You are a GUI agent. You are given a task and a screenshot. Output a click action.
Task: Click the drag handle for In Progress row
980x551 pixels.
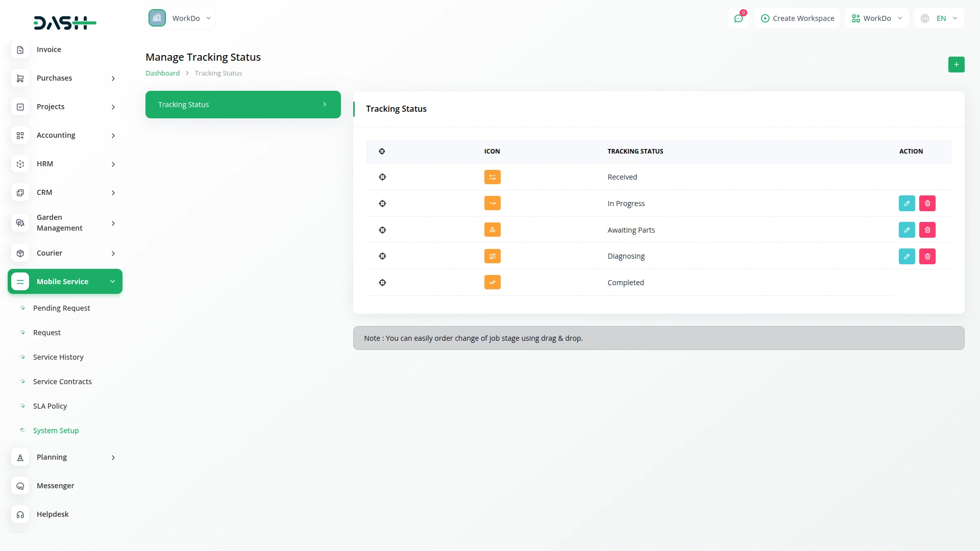point(382,204)
